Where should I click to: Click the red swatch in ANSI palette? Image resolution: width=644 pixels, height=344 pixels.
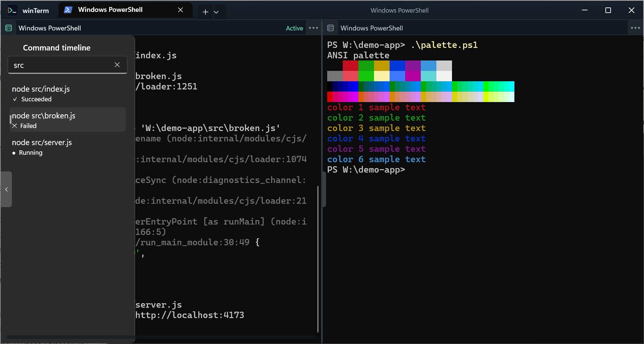[x=351, y=66]
